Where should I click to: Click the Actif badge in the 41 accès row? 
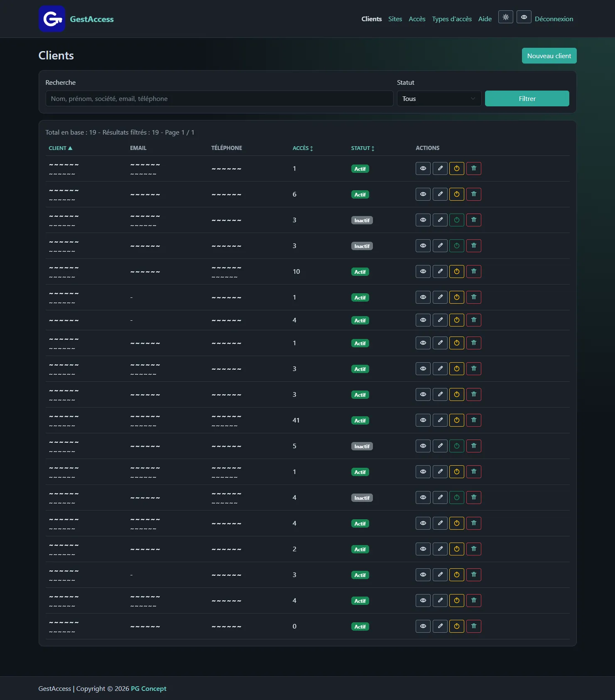pyautogui.click(x=360, y=420)
